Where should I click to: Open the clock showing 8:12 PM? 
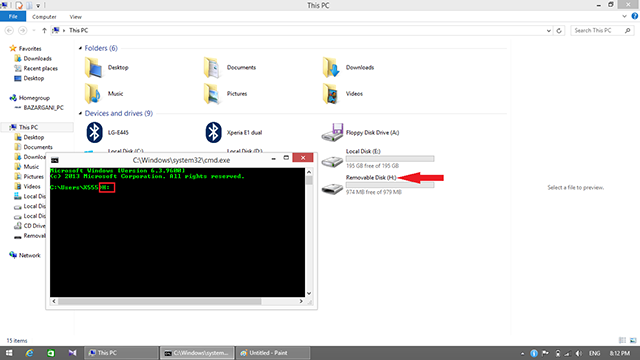(620, 353)
